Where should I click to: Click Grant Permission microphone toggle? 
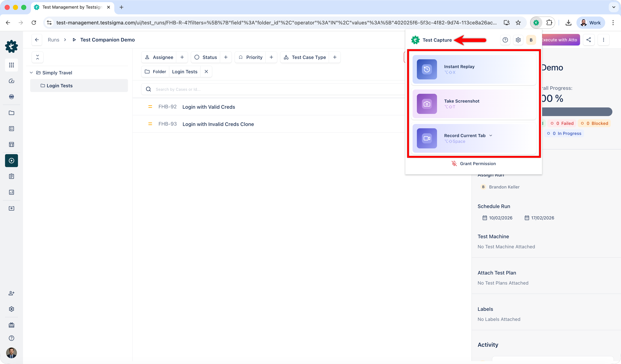[473, 163]
